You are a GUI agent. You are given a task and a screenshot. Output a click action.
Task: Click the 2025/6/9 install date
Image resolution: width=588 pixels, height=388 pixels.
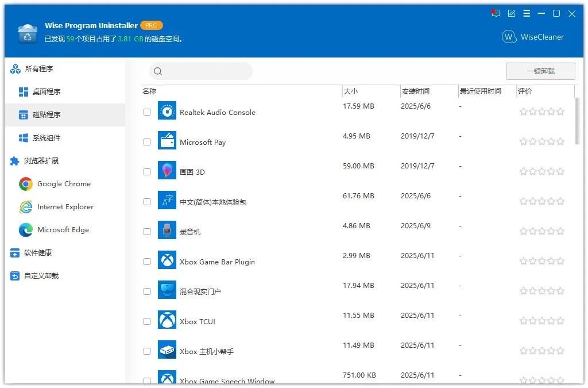[x=416, y=226]
